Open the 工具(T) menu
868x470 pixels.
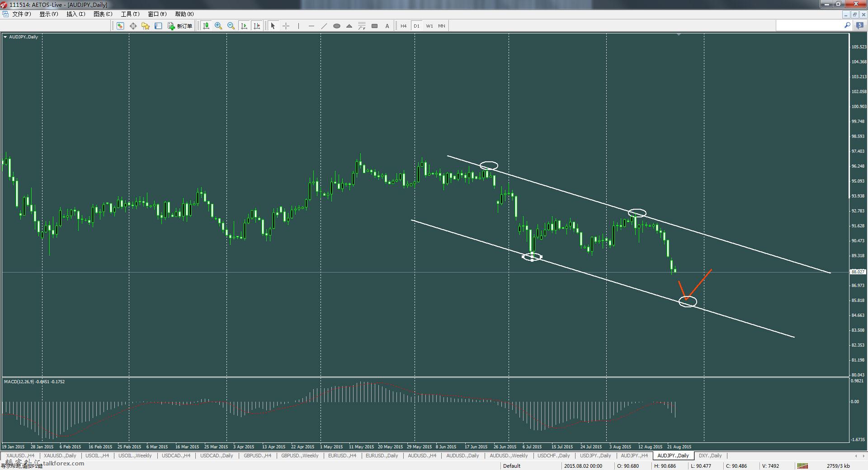[x=130, y=14]
